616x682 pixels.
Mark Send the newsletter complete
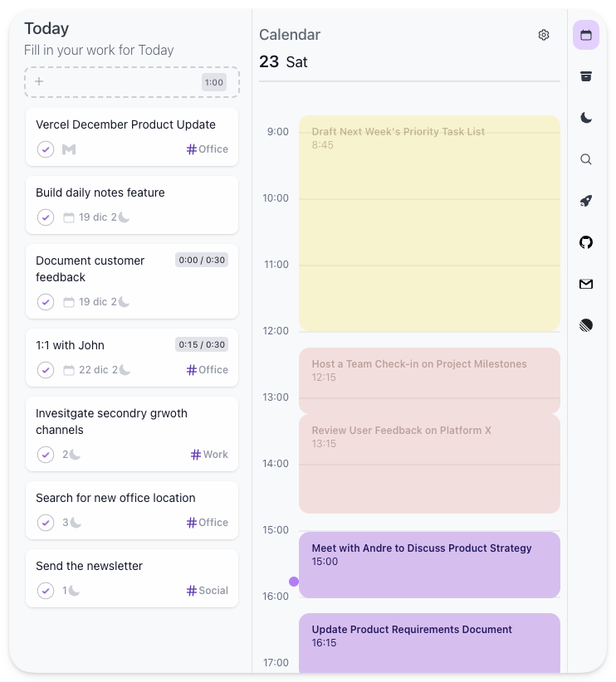46,590
